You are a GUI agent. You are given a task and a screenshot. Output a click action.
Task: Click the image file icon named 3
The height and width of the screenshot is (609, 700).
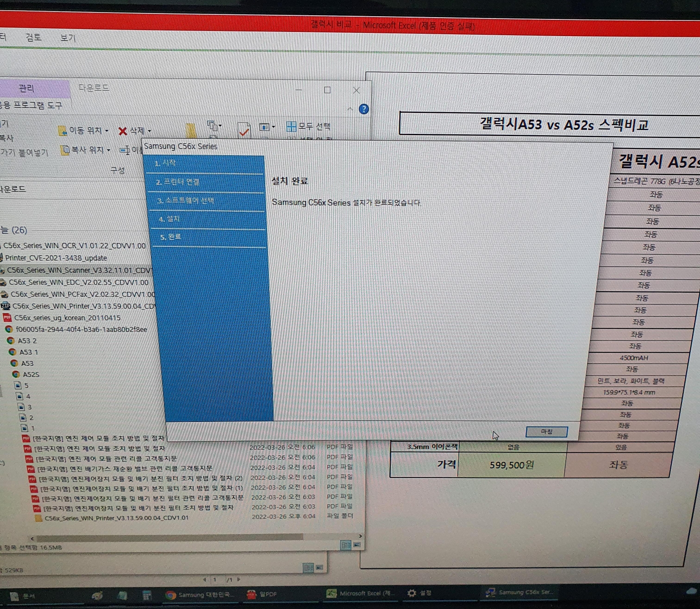(21, 407)
